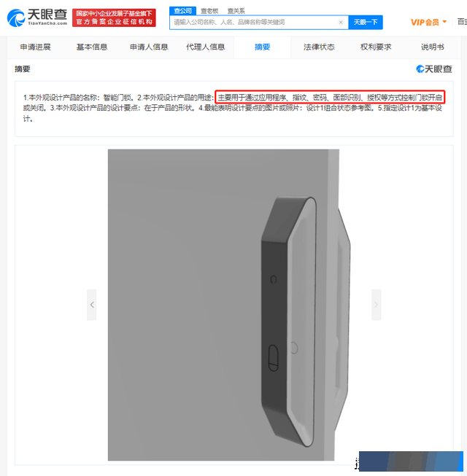Image resolution: width=467 pixels, height=476 pixels.
Task: Expand the VIP会员 dropdown arrow
Action: point(444,22)
